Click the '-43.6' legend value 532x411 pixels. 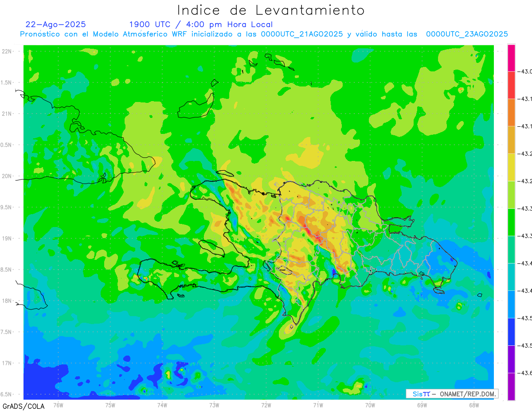(525, 373)
